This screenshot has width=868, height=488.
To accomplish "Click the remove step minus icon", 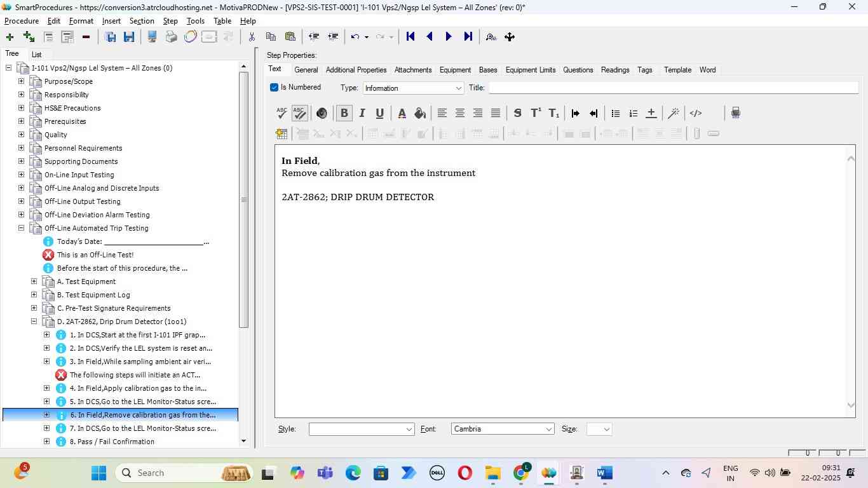I will coord(86,37).
